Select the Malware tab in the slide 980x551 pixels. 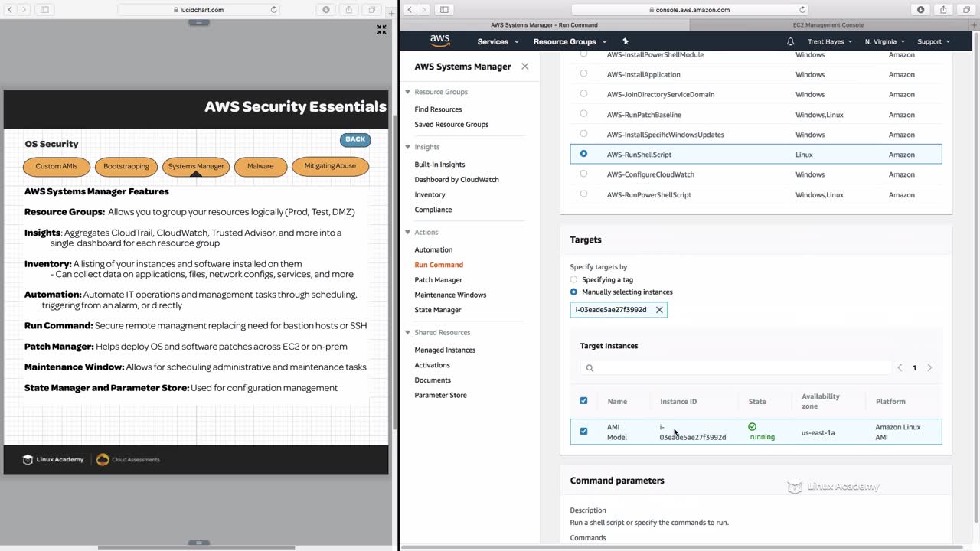pyautogui.click(x=260, y=166)
